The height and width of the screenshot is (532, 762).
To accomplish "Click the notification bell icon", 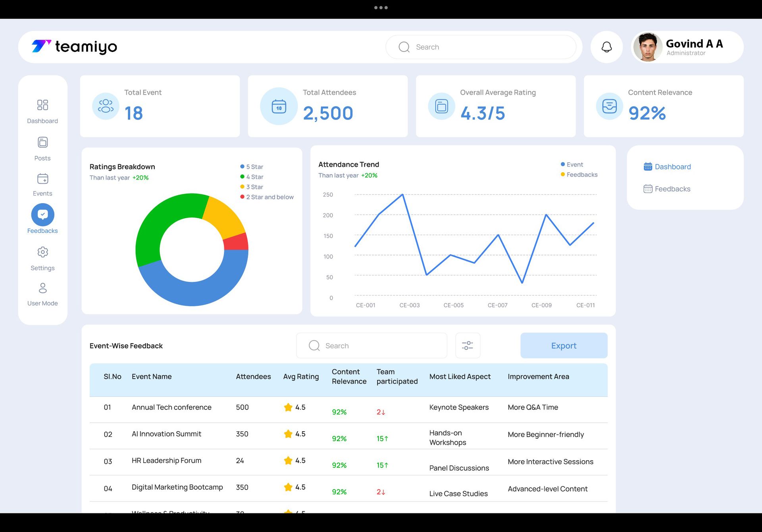I will click(606, 47).
